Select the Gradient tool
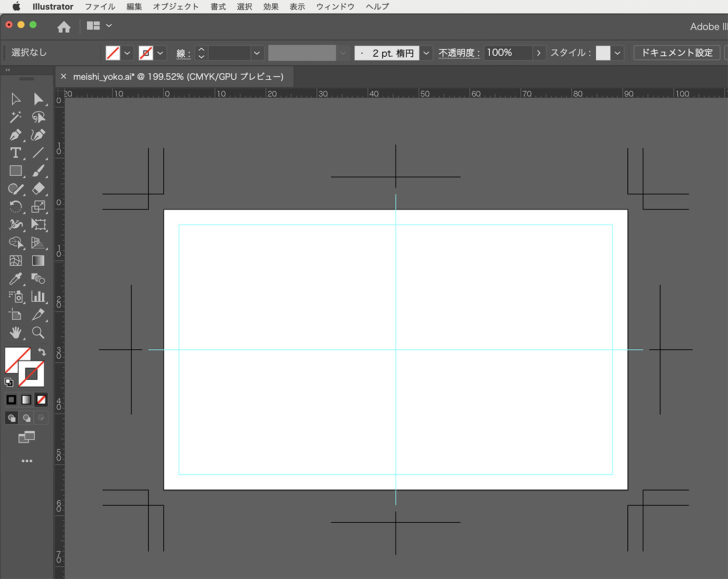The height and width of the screenshot is (579, 728). 38,261
